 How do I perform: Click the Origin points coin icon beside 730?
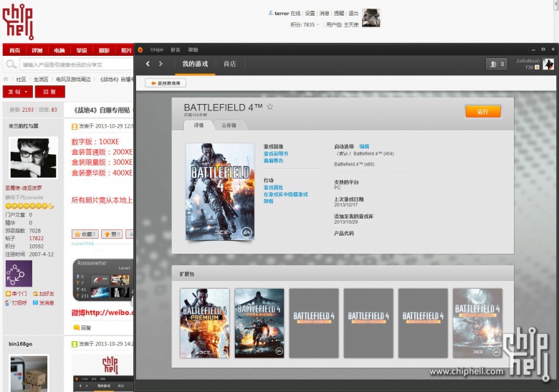click(537, 67)
